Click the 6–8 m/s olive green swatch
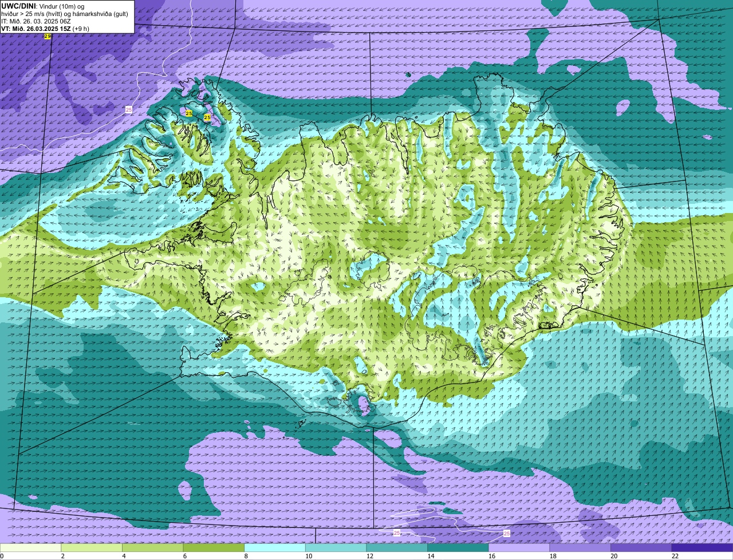 point(214,547)
